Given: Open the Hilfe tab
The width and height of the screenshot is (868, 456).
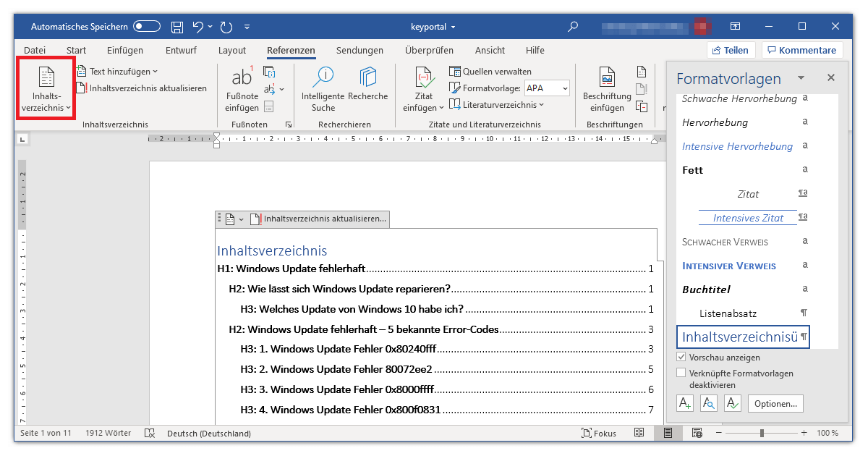Looking at the screenshot, I should 535,50.
